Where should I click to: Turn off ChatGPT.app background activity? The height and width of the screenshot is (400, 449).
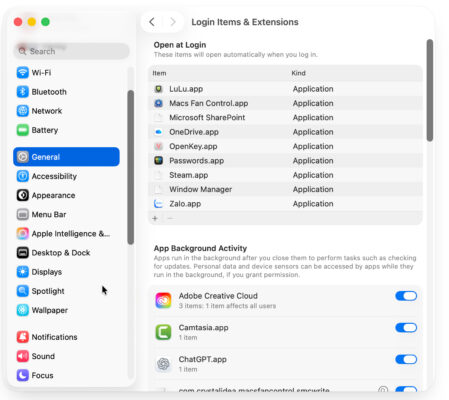406,359
